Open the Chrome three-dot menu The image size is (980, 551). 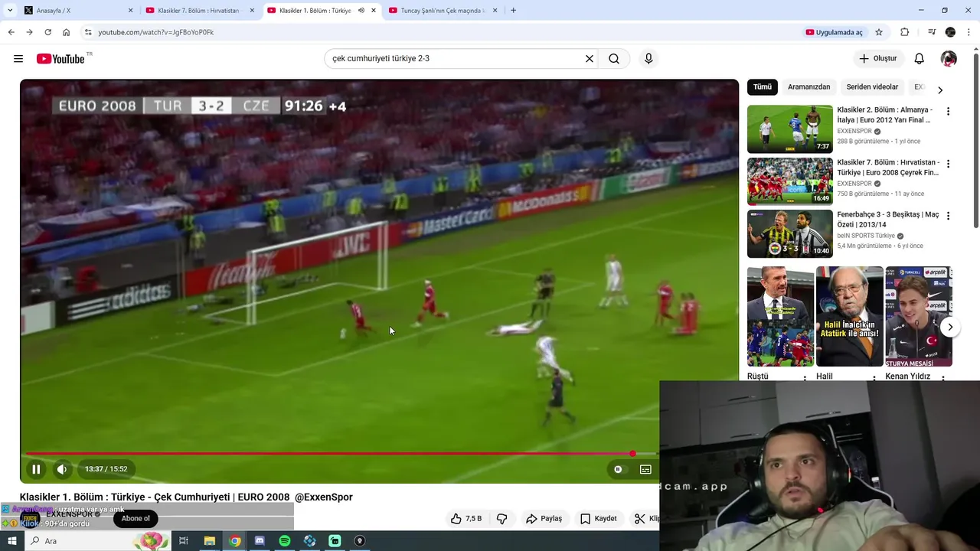pyautogui.click(x=969, y=32)
